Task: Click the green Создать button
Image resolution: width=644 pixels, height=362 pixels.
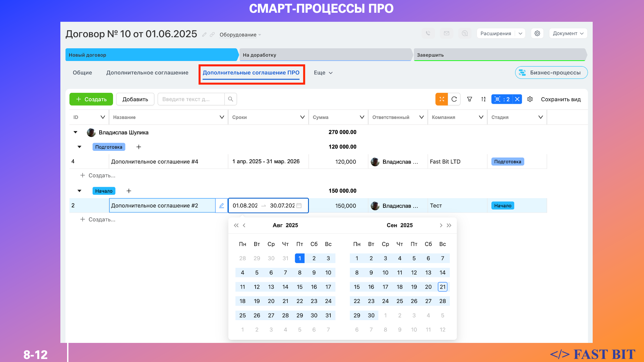Action: click(x=91, y=99)
